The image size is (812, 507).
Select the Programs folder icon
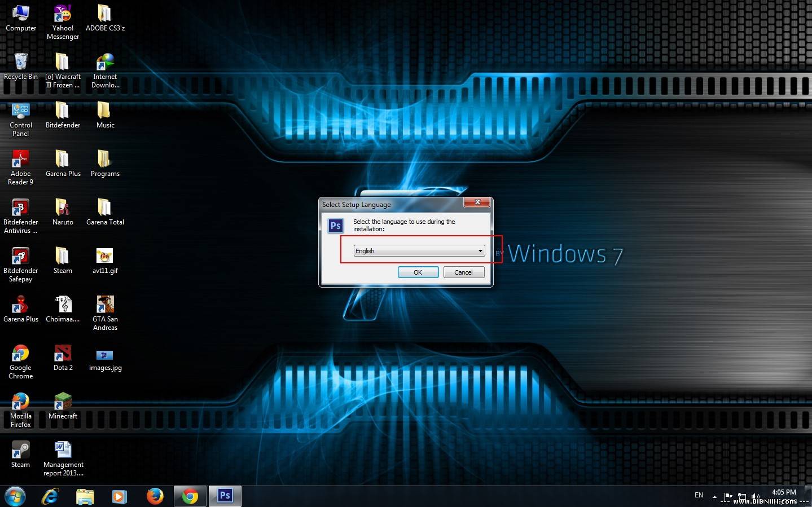click(105, 164)
